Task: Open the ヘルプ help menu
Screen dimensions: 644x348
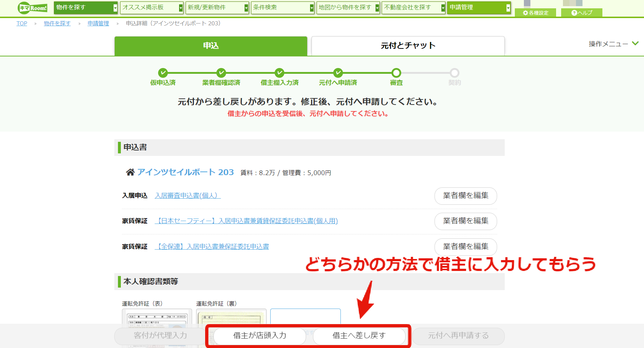Action: click(x=582, y=13)
